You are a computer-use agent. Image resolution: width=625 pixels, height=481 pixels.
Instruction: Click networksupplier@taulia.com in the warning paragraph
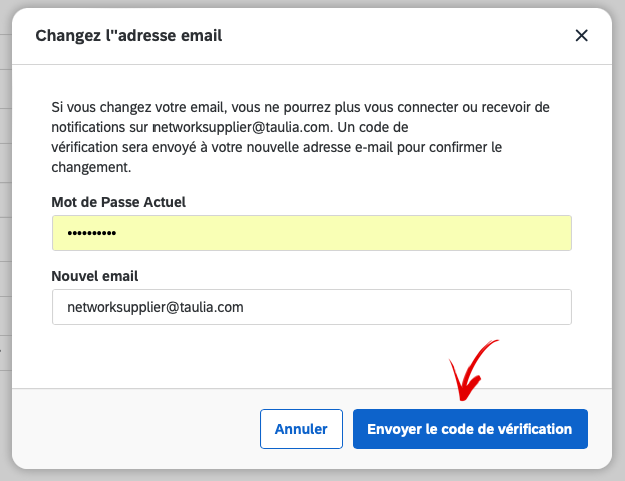(242, 127)
